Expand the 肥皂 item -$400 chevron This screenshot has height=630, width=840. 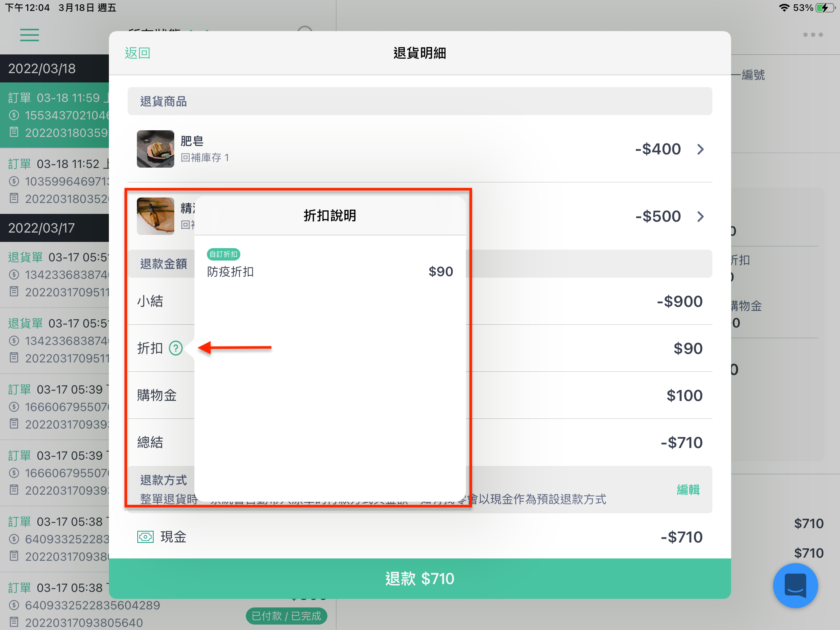click(x=700, y=149)
